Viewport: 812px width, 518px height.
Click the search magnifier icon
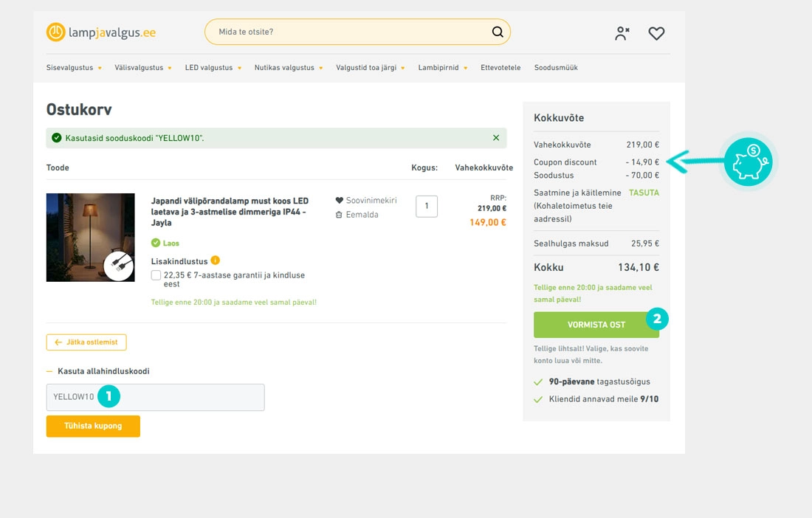click(x=497, y=32)
